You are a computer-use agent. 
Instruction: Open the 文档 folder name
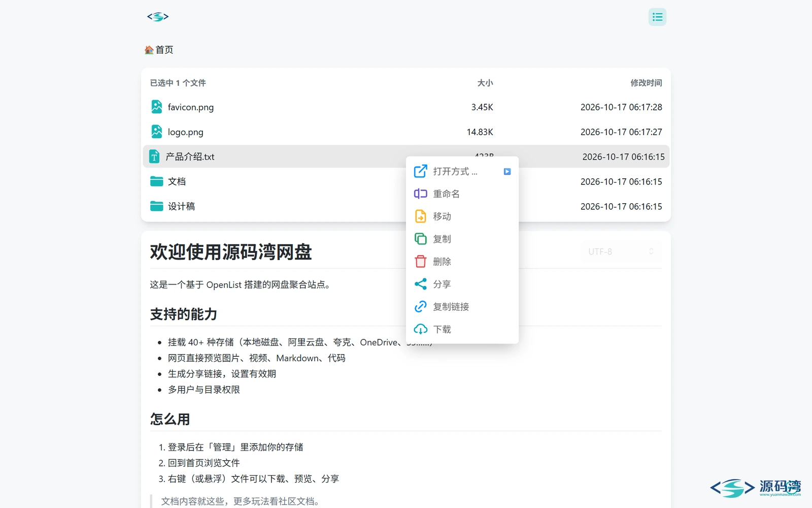click(x=177, y=181)
